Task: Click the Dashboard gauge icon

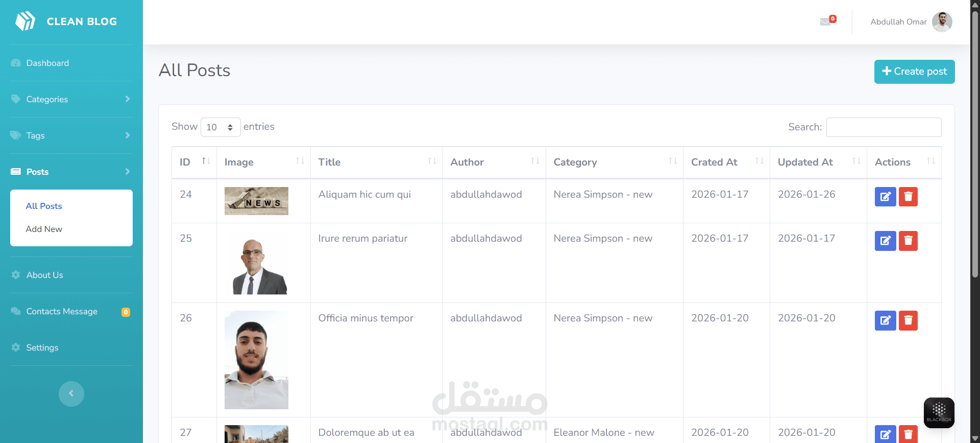Action: (16, 63)
